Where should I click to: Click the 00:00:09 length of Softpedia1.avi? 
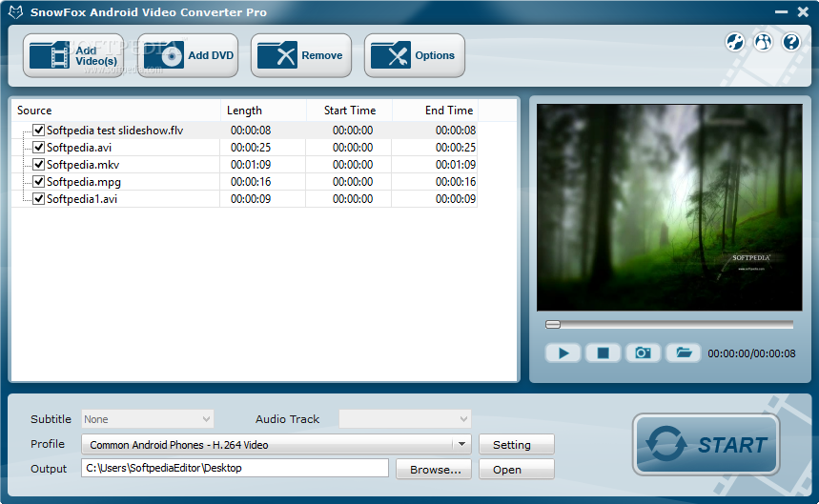click(251, 199)
